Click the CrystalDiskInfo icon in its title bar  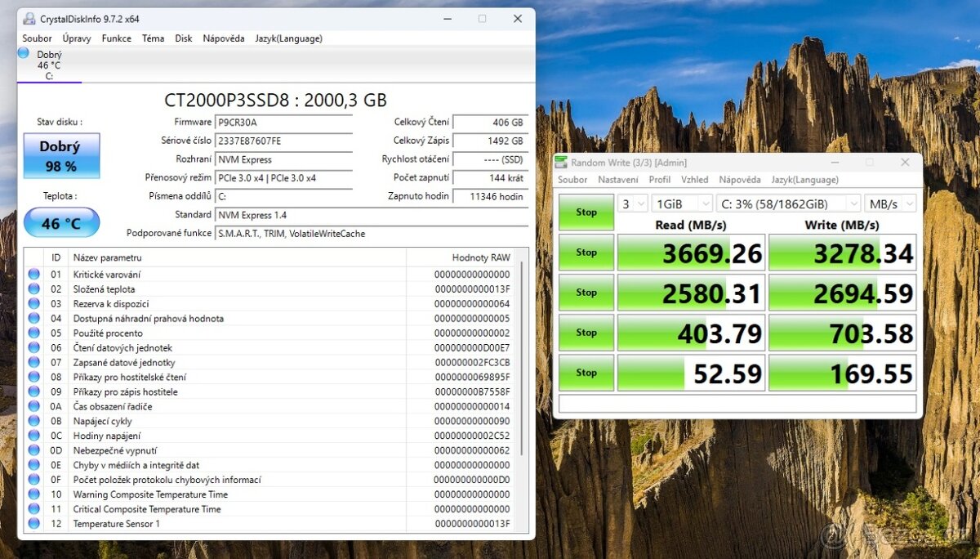(x=28, y=18)
